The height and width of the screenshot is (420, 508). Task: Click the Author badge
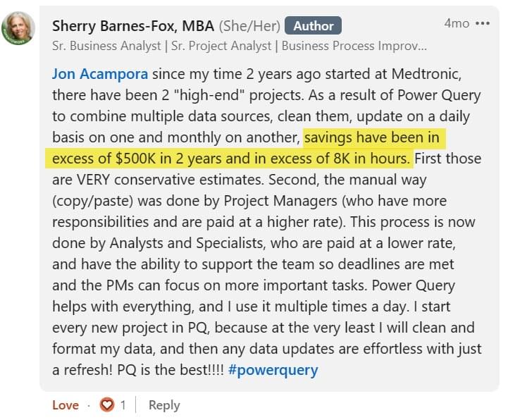point(313,25)
